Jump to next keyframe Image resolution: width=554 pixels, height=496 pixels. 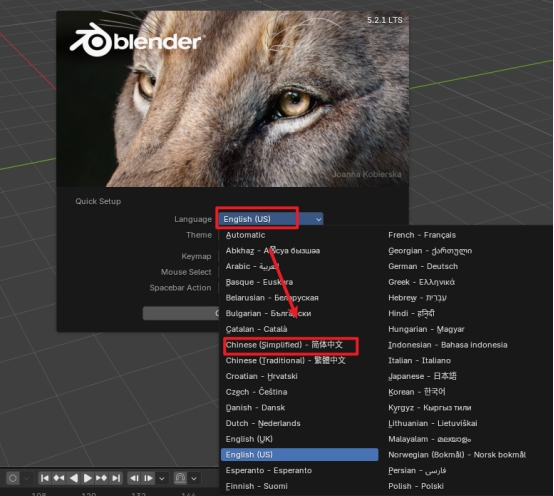(101, 478)
